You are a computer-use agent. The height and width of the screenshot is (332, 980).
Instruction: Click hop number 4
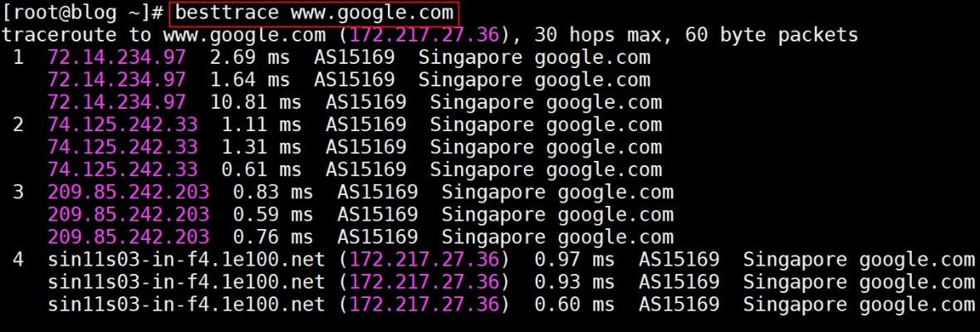[18, 260]
